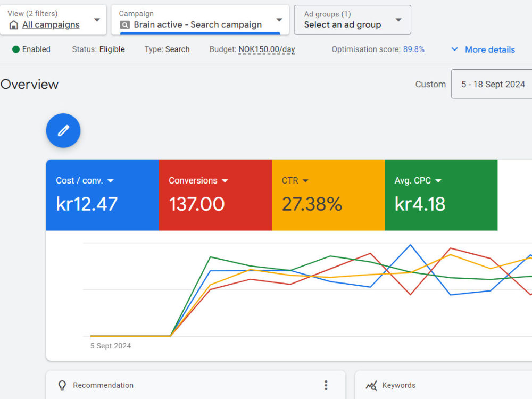Click the green Enabled status dot
This screenshot has height=399, width=532.
point(15,49)
